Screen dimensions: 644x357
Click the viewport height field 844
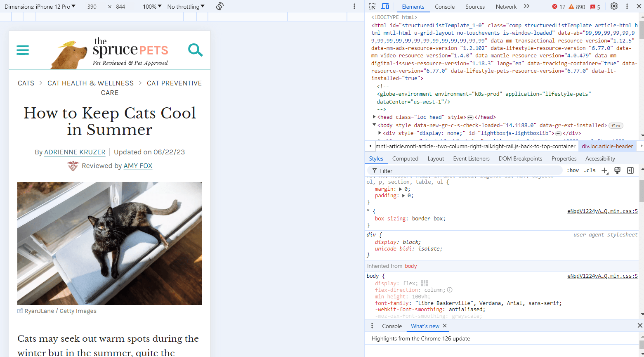120,7
